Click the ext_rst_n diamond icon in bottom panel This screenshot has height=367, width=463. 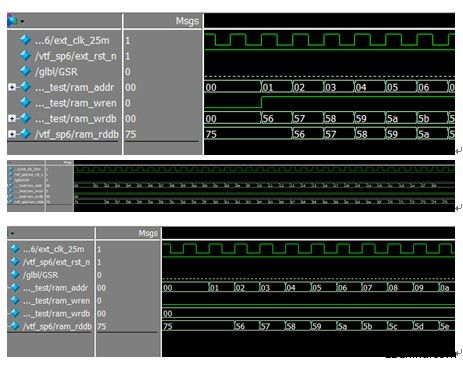(x=15, y=261)
